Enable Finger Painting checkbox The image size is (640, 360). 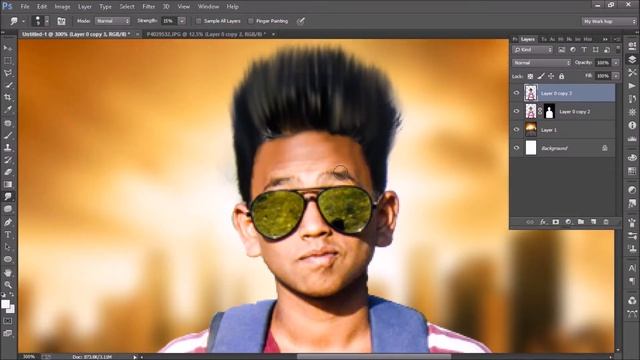(251, 21)
